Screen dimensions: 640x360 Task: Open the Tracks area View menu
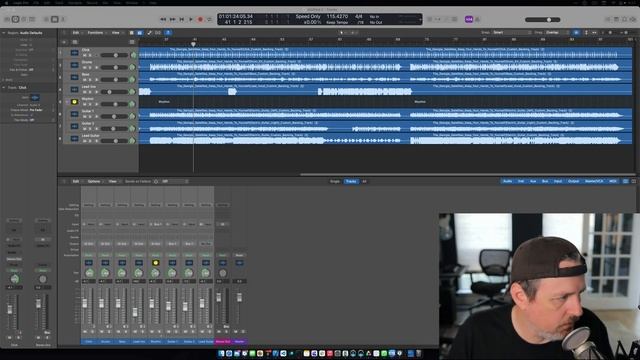pos(116,33)
